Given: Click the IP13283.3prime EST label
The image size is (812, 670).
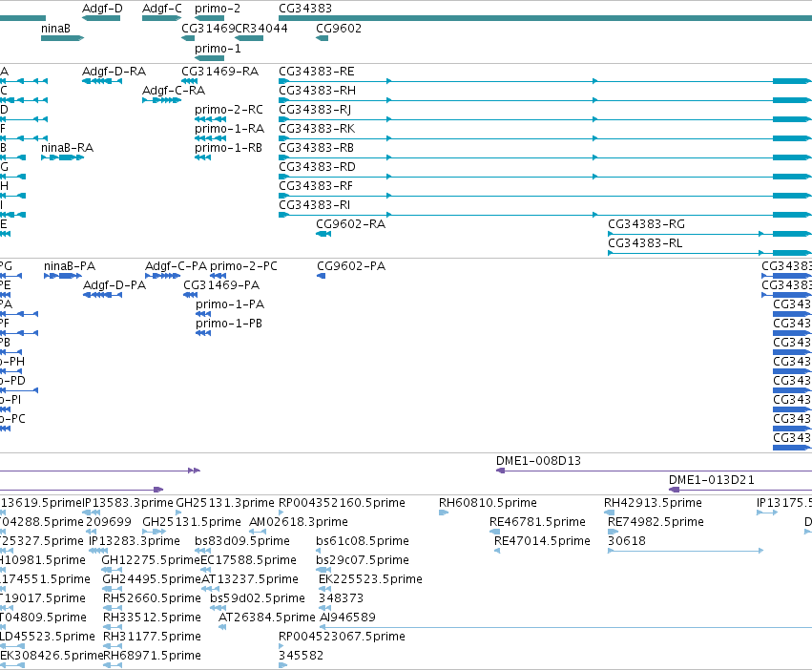Looking at the screenshot, I should (135, 542).
